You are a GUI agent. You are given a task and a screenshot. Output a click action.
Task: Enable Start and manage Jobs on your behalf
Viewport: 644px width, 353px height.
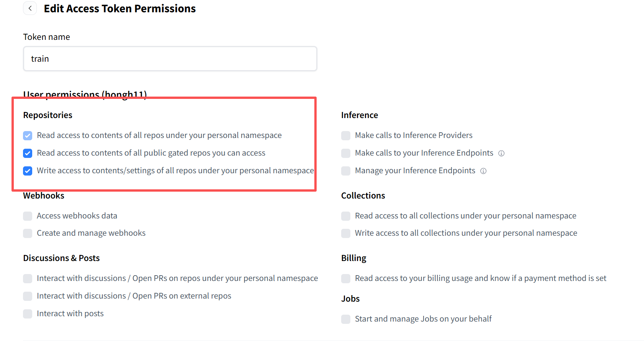346,319
